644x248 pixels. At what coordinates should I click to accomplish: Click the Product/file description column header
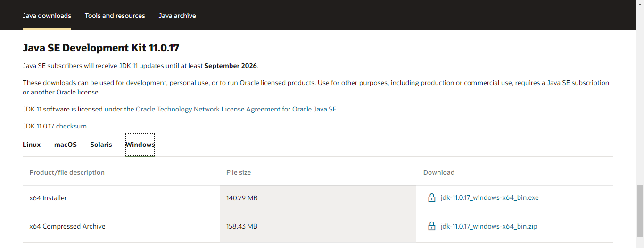[x=67, y=172]
